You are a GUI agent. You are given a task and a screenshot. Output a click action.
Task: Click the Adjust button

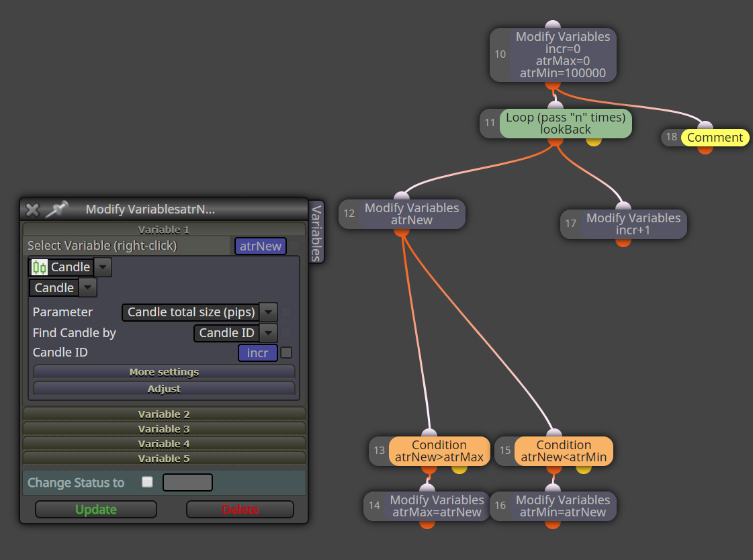click(x=164, y=389)
